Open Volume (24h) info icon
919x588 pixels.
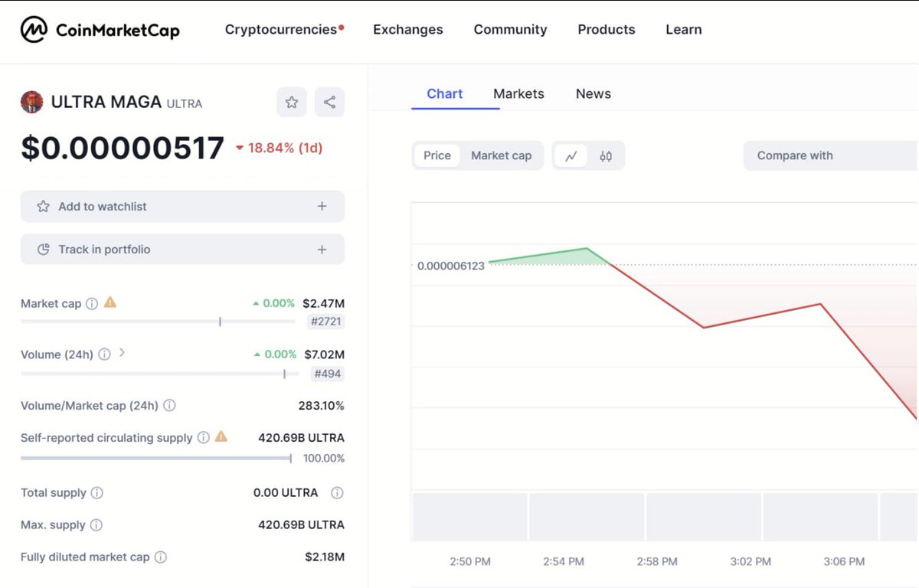tap(104, 354)
